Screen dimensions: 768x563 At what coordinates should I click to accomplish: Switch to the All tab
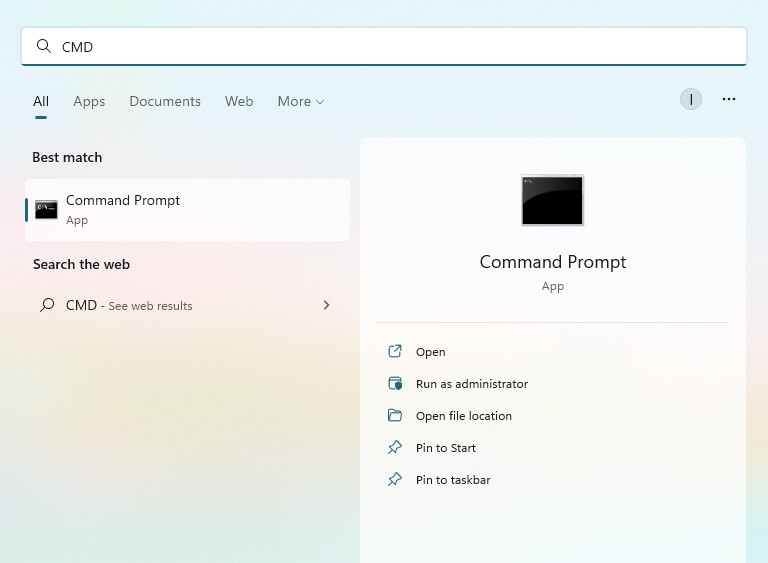coord(41,101)
